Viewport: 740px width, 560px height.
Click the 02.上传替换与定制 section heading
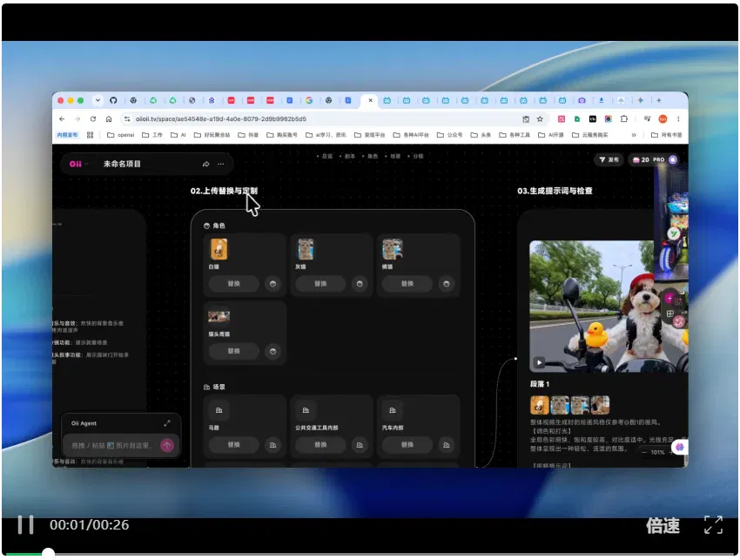[224, 191]
